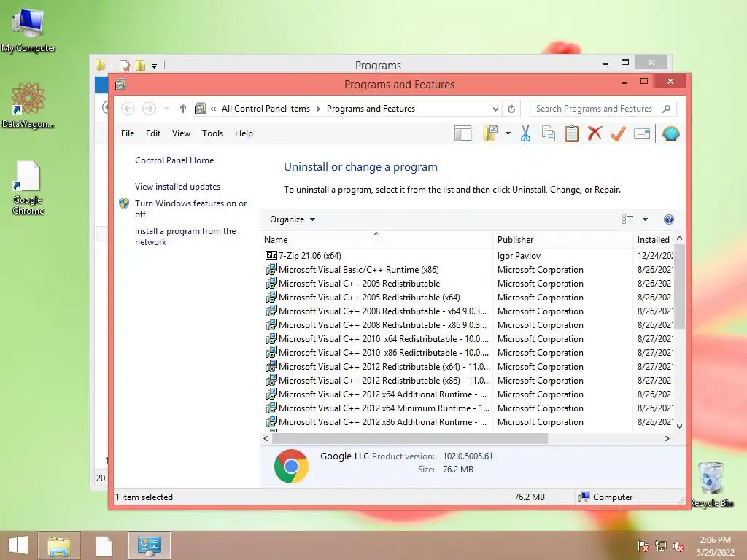747x560 pixels.
Task: Open the Programs window quick access dropdown
Action: point(155,66)
